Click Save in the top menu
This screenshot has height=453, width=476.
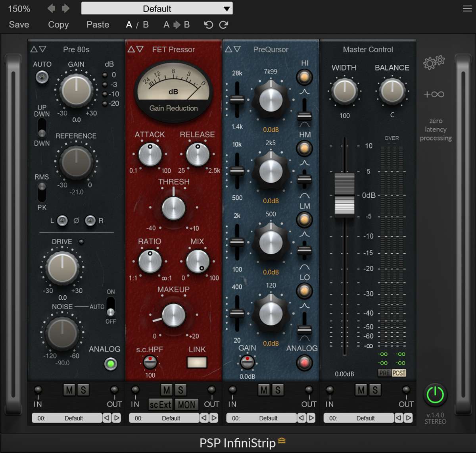(19, 25)
